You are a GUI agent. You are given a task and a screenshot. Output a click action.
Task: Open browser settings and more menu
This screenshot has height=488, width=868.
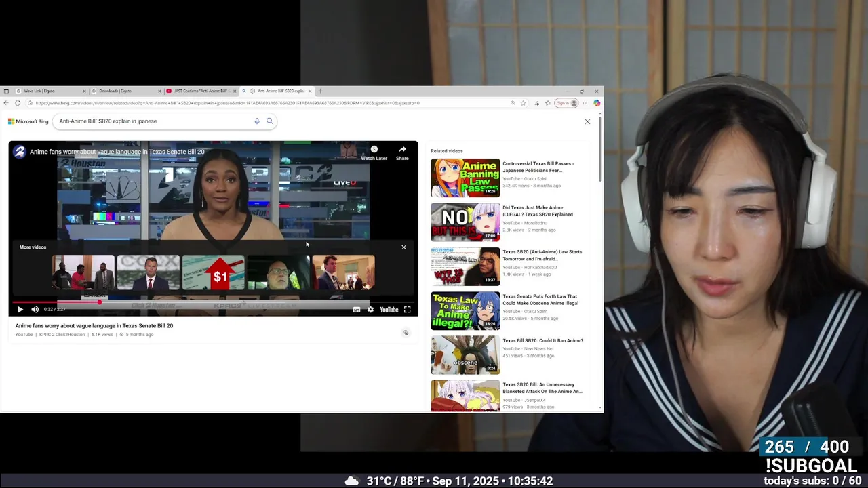click(585, 103)
